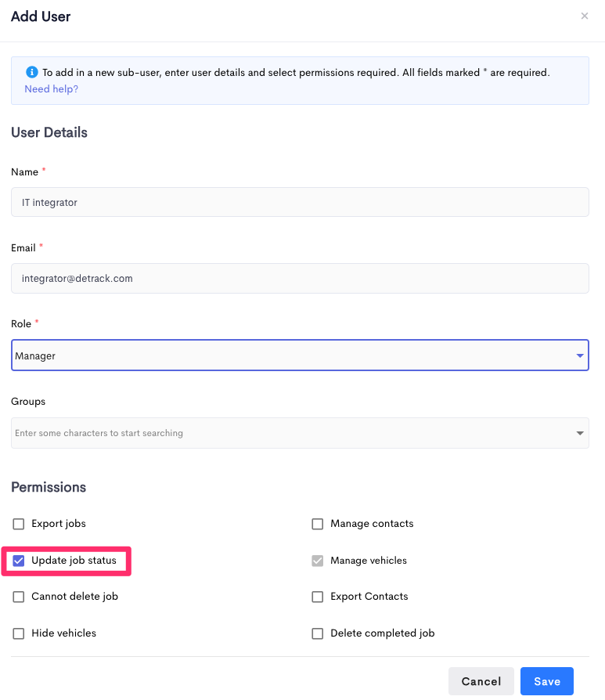
Task: Check the Manage contacts checkbox
Action: coord(318,524)
